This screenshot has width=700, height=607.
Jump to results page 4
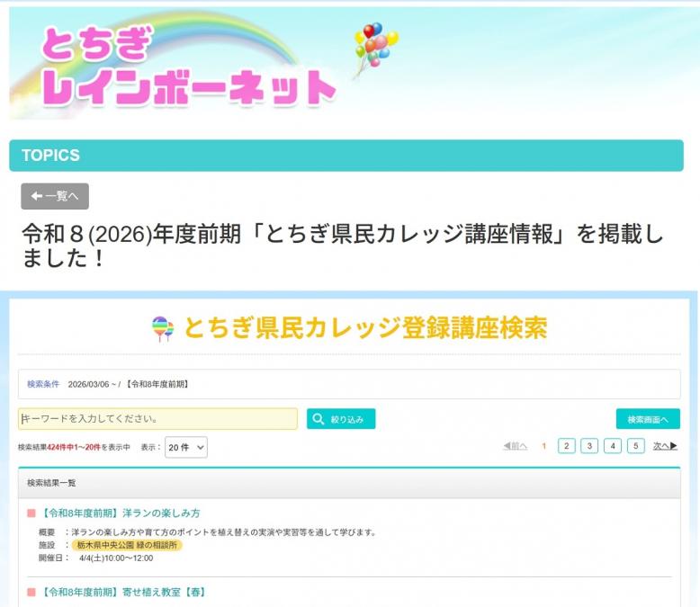(613, 446)
